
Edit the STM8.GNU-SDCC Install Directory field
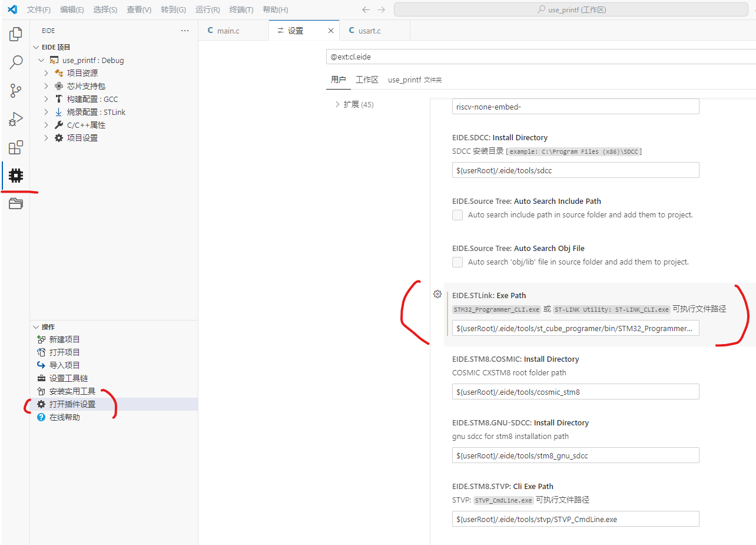click(576, 455)
